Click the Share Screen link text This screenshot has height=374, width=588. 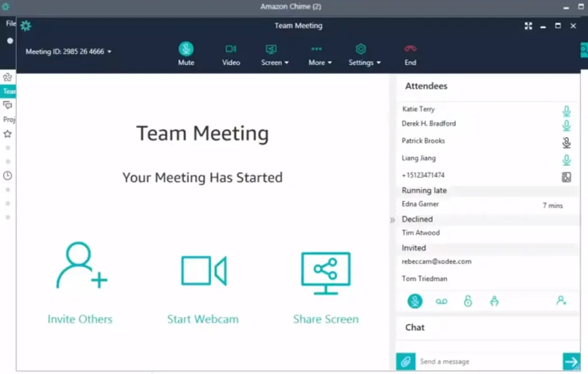(x=326, y=319)
